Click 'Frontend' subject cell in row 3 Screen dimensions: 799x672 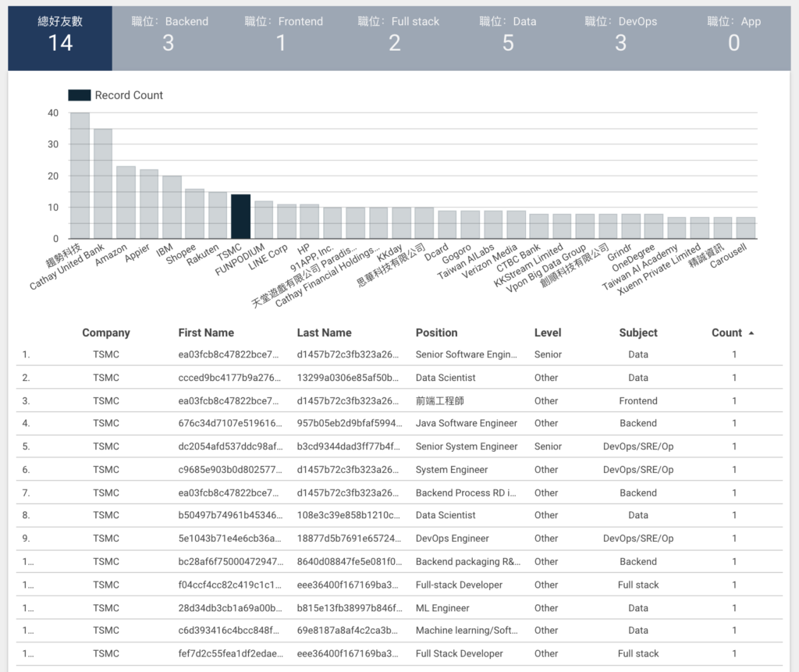tap(638, 400)
